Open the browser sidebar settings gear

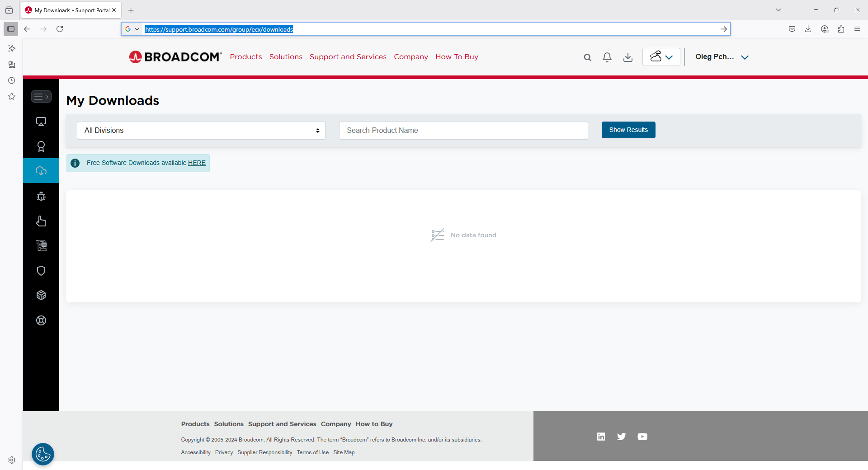click(x=12, y=460)
